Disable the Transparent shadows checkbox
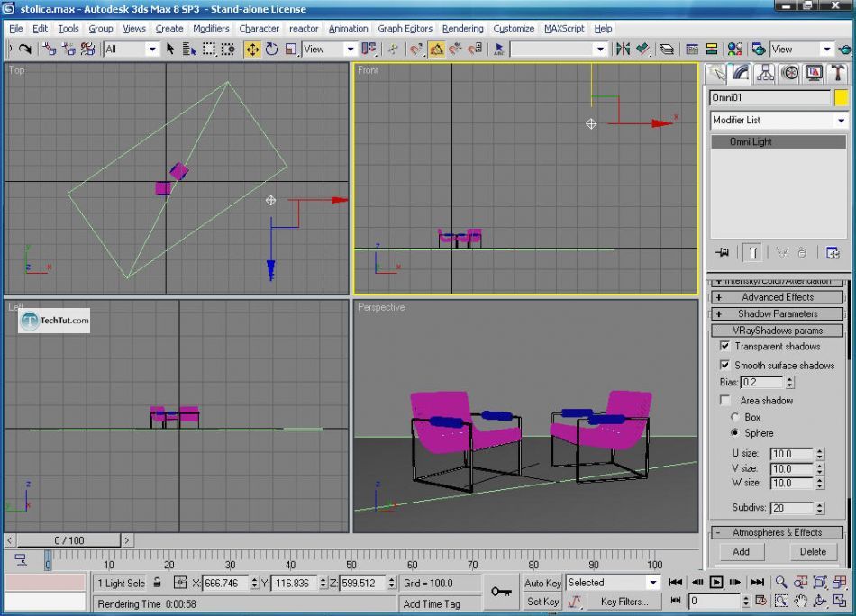 [724, 346]
